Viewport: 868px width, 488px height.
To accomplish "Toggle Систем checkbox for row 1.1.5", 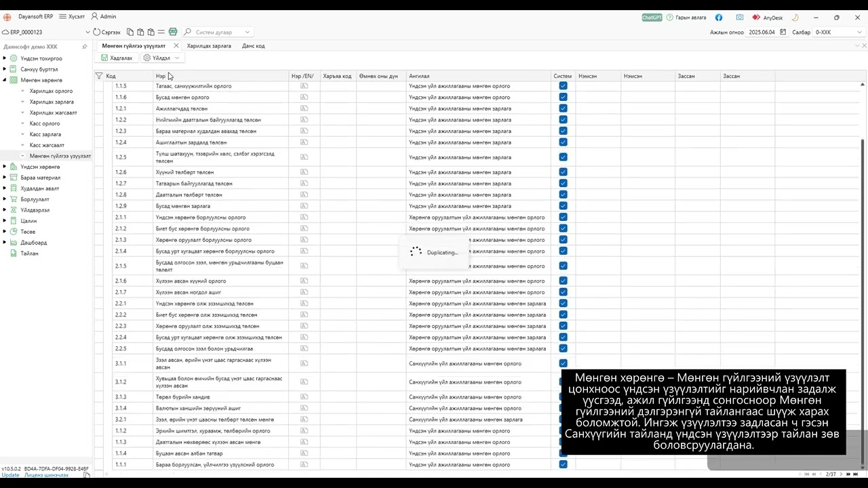I will tap(563, 86).
